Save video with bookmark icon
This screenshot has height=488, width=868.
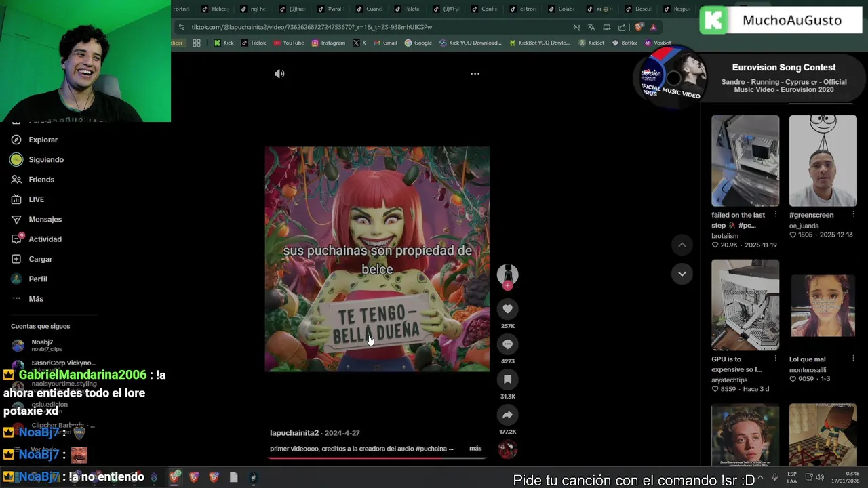(x=507, y=380)
